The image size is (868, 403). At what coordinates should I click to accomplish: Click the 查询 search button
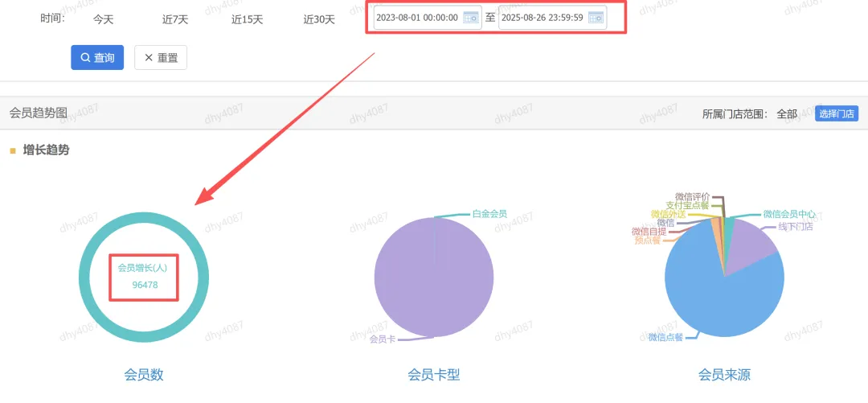[97, 58]
